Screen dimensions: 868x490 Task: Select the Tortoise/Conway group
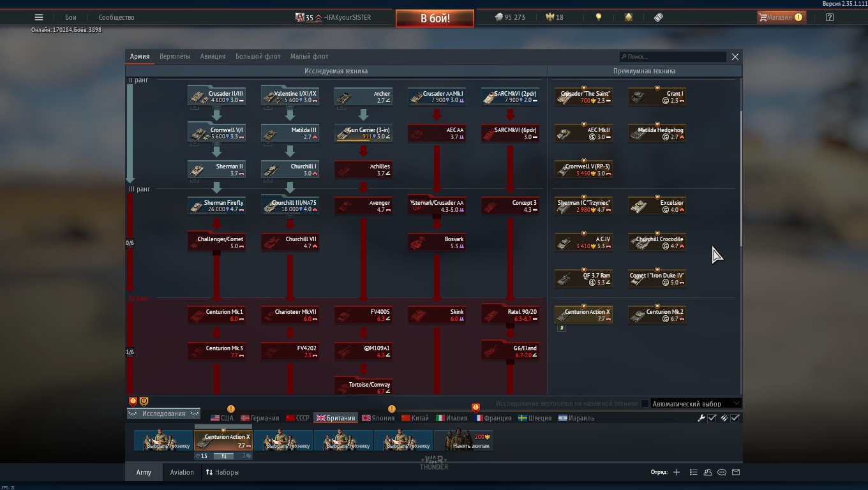(x=363, y=385)
